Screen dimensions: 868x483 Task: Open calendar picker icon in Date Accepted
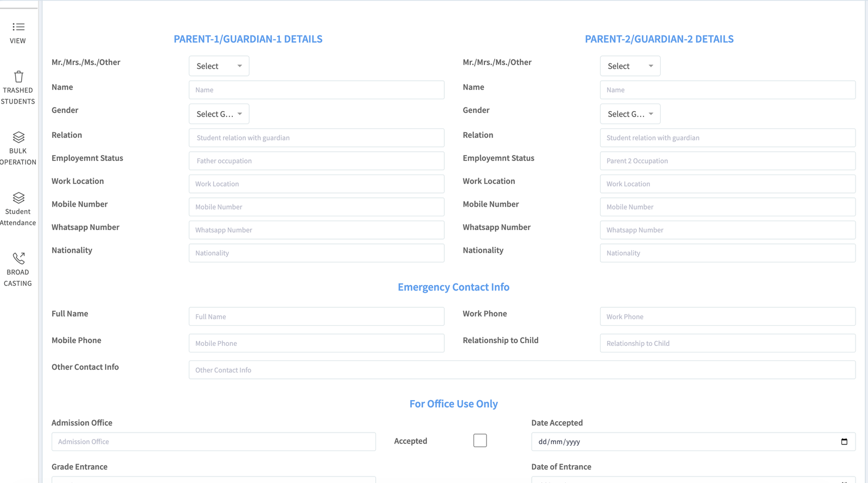[x=844, y=442]
